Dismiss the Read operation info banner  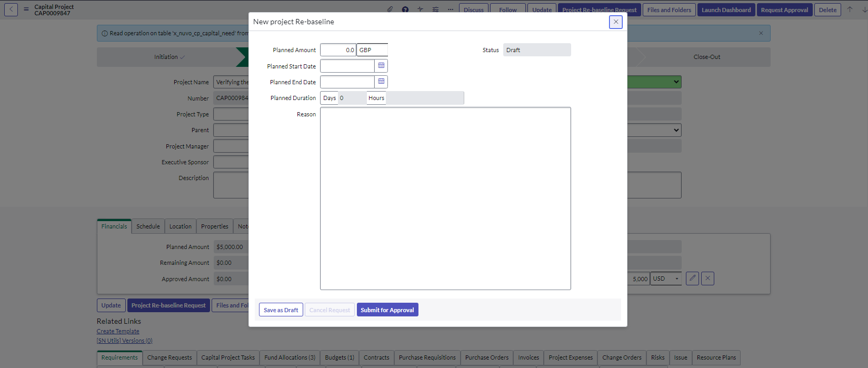pos(761,33)
